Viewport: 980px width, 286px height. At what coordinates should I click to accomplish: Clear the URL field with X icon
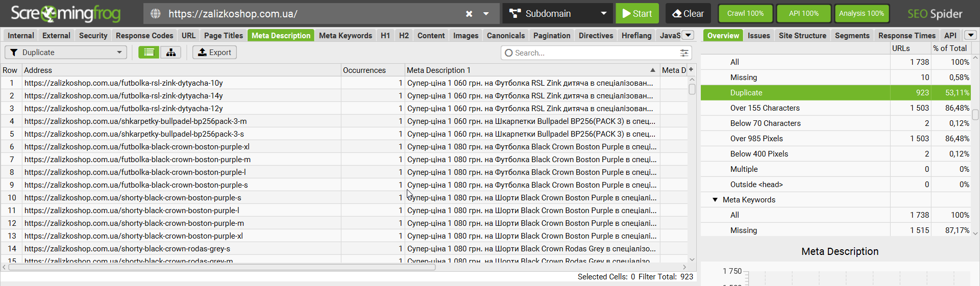(469, 14)
